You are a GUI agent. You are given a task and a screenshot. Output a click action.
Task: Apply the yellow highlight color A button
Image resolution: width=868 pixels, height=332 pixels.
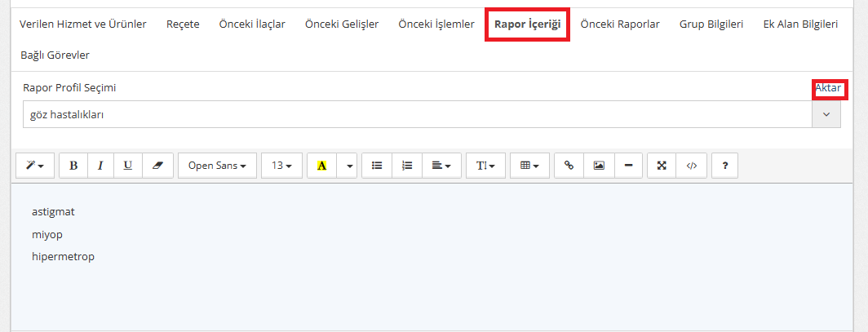322,166
